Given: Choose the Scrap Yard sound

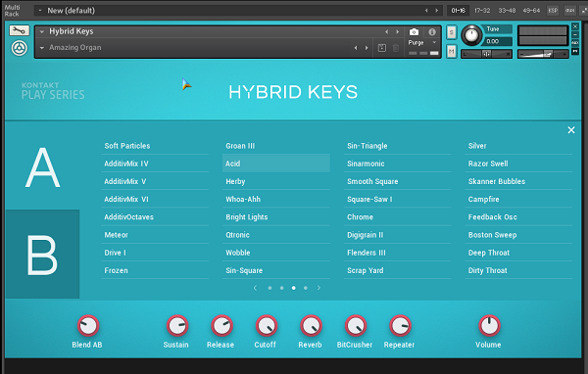Looking at the screenshot, I should point(397,270).
